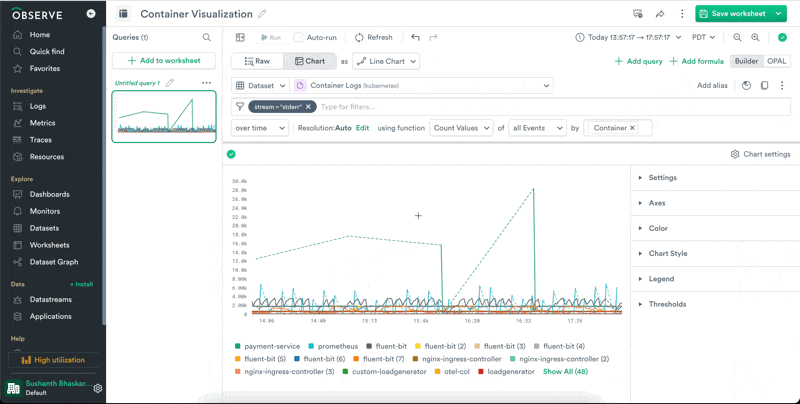
Task: Click the zoom out magnifier icon
Action: point(737,37)
